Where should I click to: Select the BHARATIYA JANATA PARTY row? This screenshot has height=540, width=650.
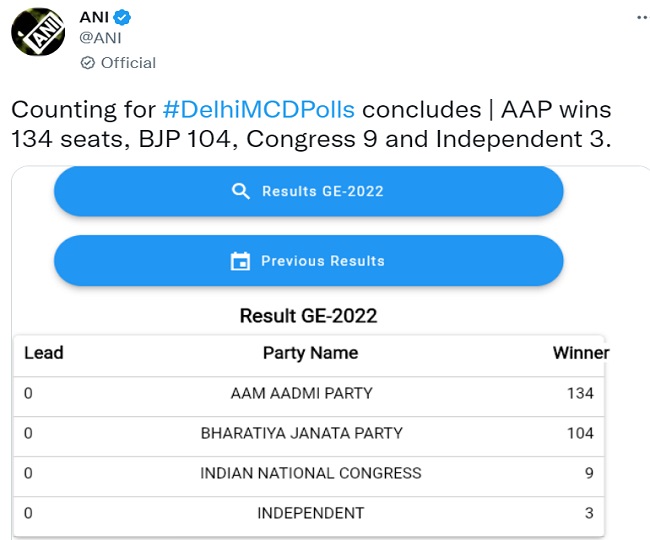pyautogui.click(x=309, y=433)
